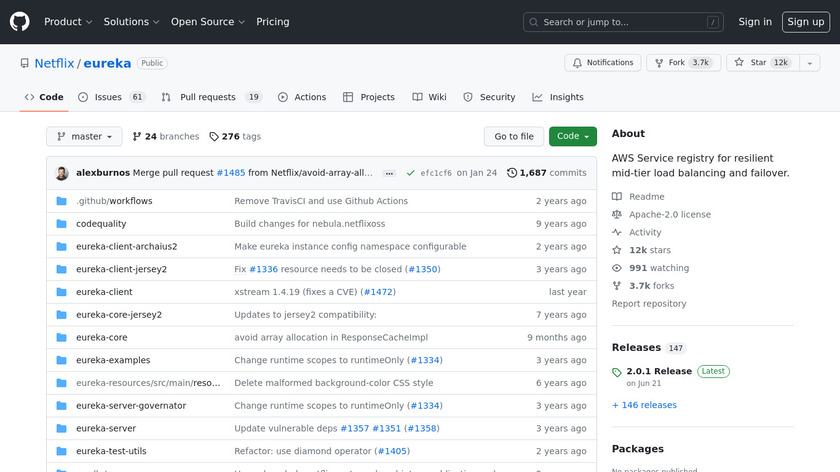Click alexburnos avatar thumbnail
This screenshot has height=472, width=840.
tap(62, 173)
